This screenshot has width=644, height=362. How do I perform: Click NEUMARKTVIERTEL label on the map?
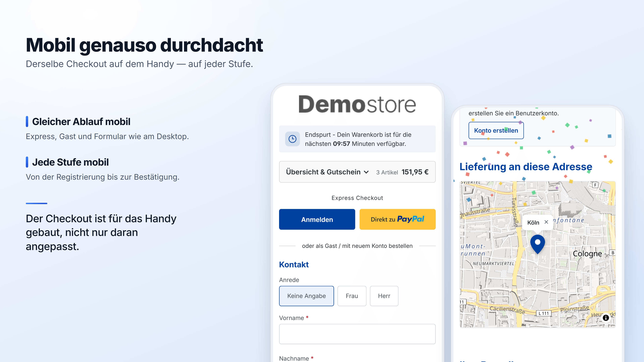click(493, 264)
